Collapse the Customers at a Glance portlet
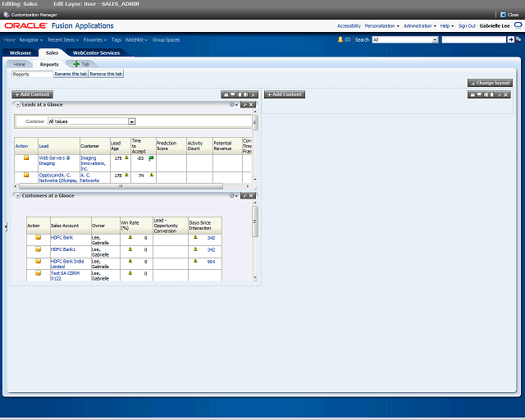525x420 pixels. coord(18,195)
